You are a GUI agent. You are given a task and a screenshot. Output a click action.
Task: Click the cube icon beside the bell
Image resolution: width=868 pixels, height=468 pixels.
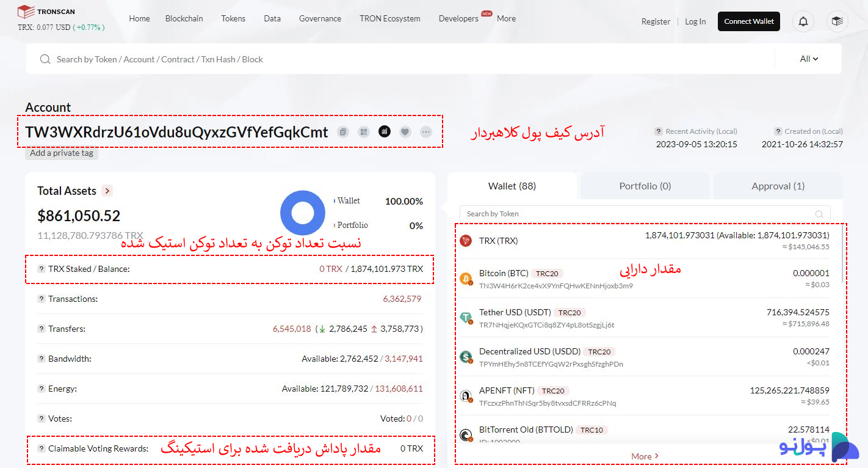coord(837,21)
